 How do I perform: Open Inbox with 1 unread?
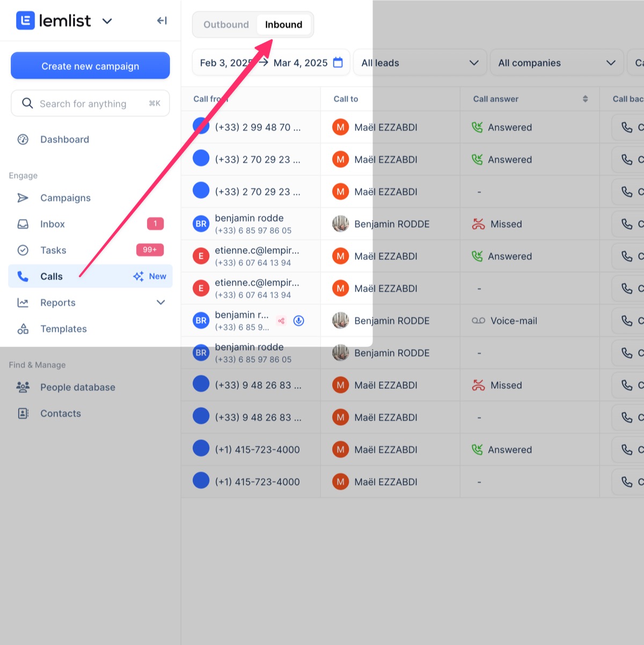click(53, 224)
